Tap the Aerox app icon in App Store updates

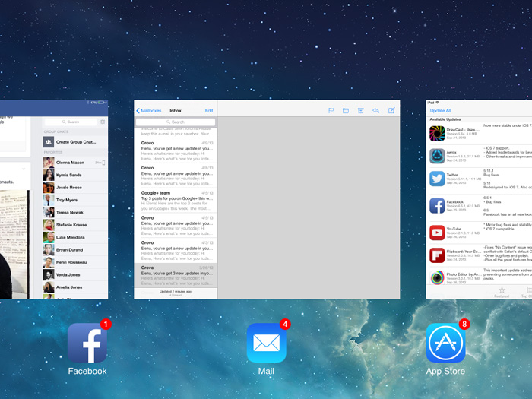(437, 156)
